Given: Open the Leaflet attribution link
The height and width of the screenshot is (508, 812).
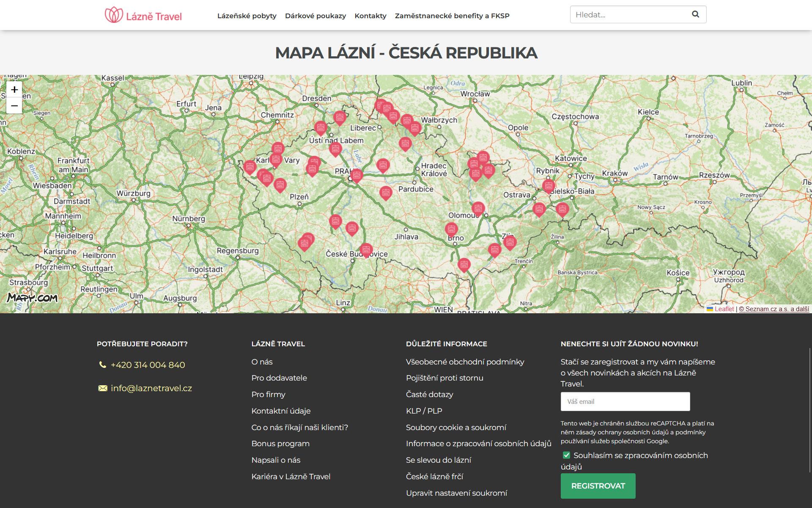Looking at the screenshot, I should [x=724, y=309].
